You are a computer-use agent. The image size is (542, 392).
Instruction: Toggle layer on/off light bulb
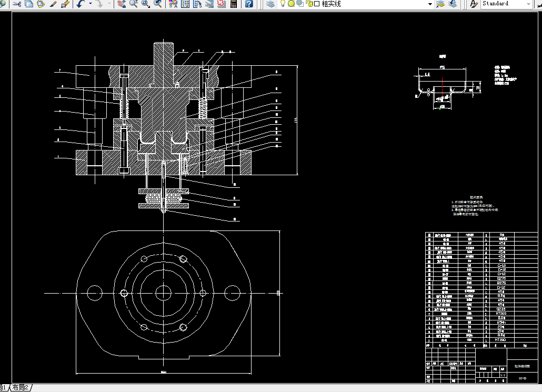(x=283, y=4)
